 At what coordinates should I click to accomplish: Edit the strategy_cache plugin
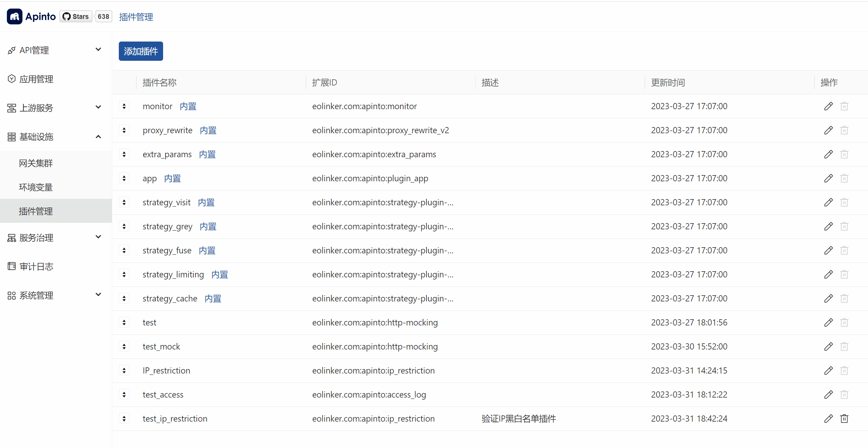[x=828, y=298]
